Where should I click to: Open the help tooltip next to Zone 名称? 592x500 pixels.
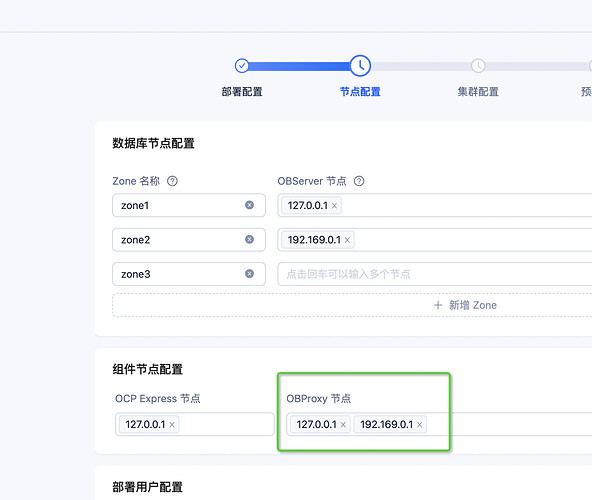click(172, 181)
